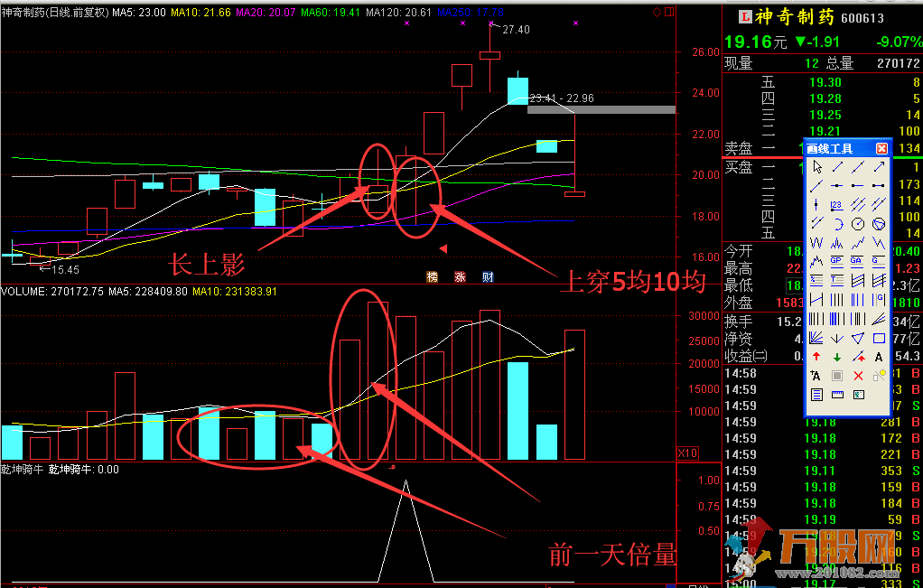Select the T time lines tool
Image resolution: width=923 pixels, height=588 pixels.
837,280
